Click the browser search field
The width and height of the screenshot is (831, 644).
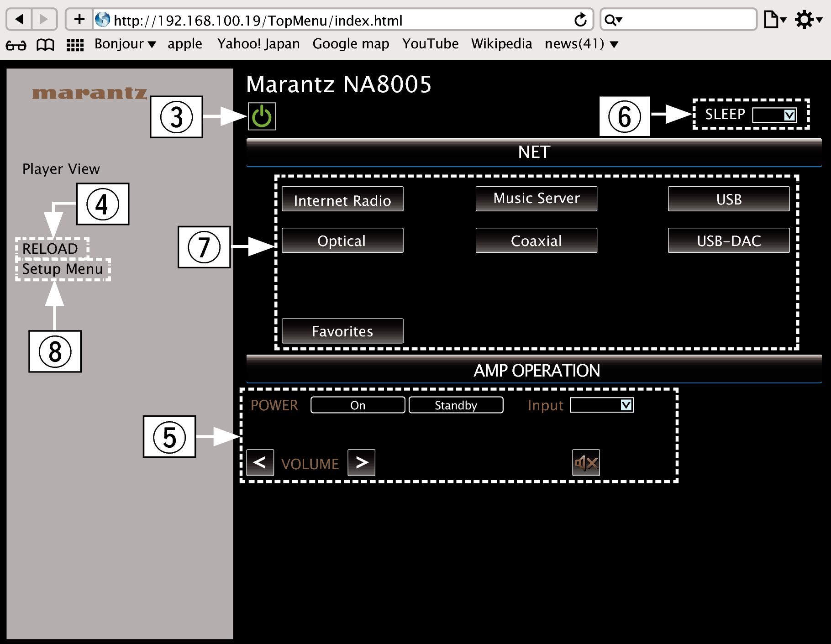(678, 20)
